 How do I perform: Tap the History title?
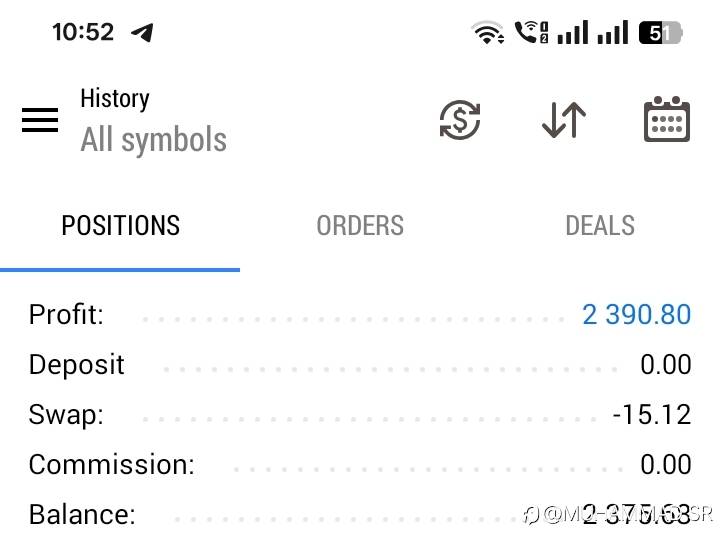[x=115, y=99]
